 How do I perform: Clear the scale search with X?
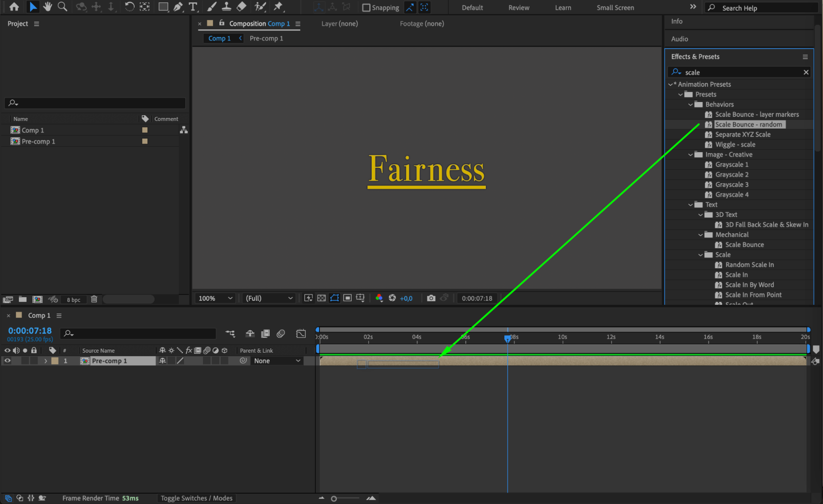(806, 72)
